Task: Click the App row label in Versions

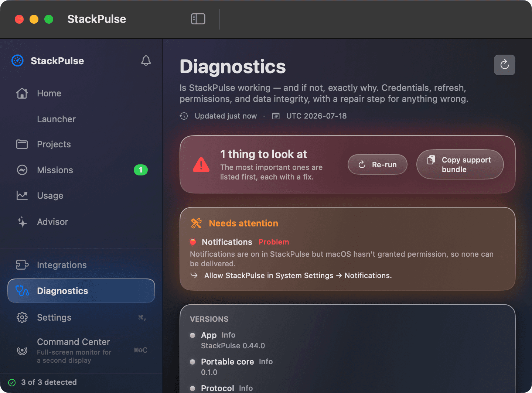Action: 209,335
